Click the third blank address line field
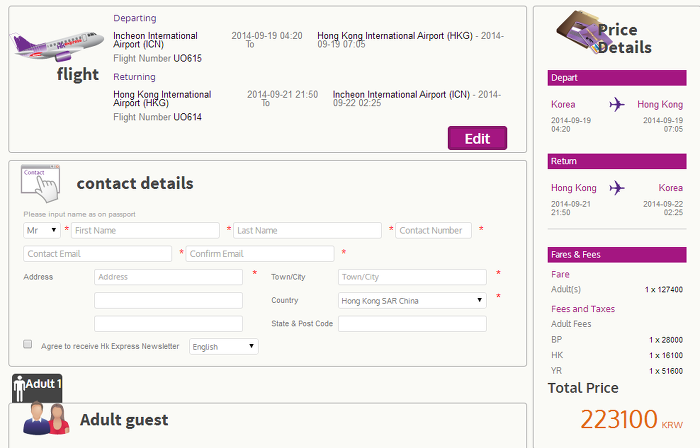The height and width of the screenshot is (448, 700). 168,324
